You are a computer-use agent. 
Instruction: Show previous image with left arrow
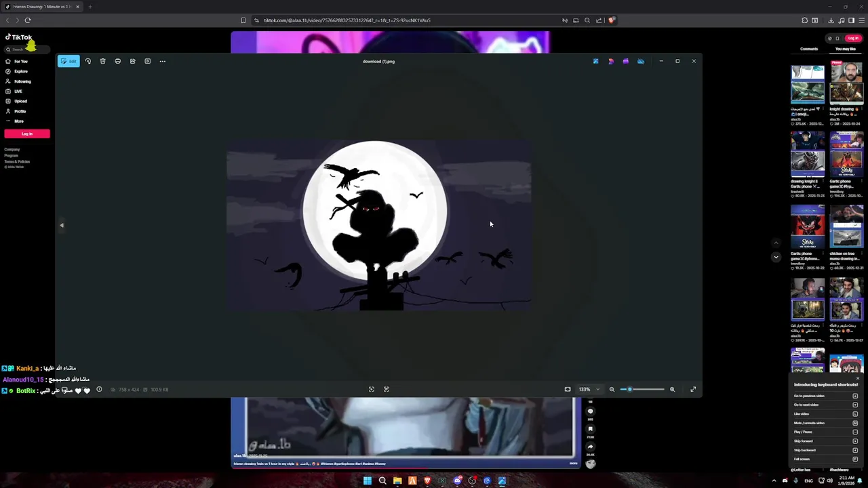tap(62, 225)
